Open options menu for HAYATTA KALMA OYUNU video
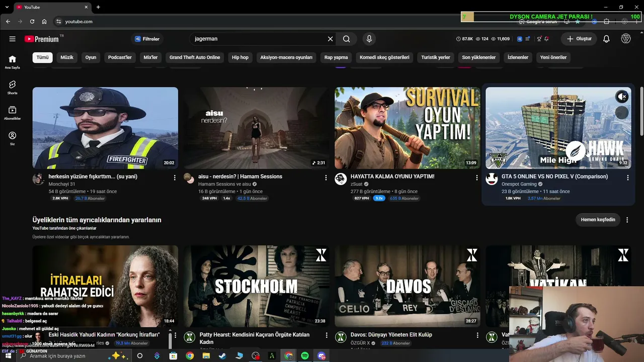Image resolution: width=644 pixels, height=362 pixels. [477, 177]
